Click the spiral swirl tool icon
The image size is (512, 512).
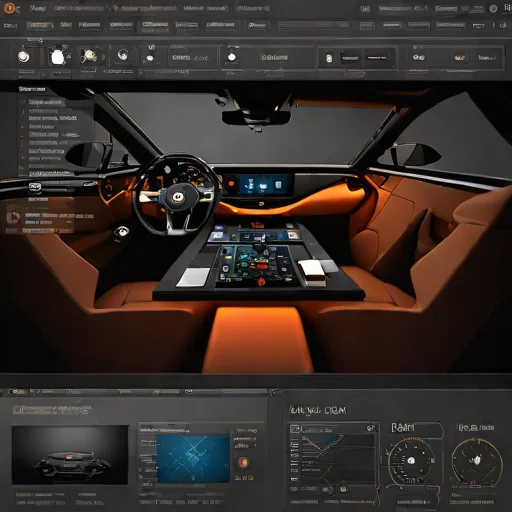(123, 54)
